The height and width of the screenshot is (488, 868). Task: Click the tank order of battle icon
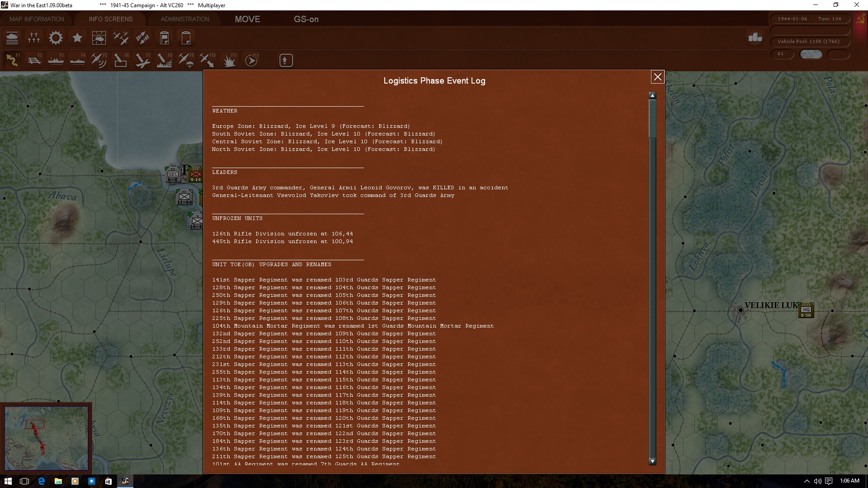coord(12,38)
